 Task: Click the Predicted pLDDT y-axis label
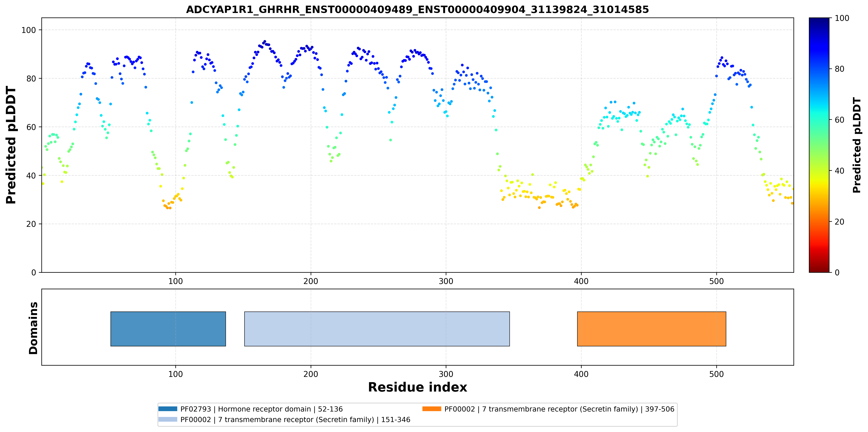tap(11, 145)
